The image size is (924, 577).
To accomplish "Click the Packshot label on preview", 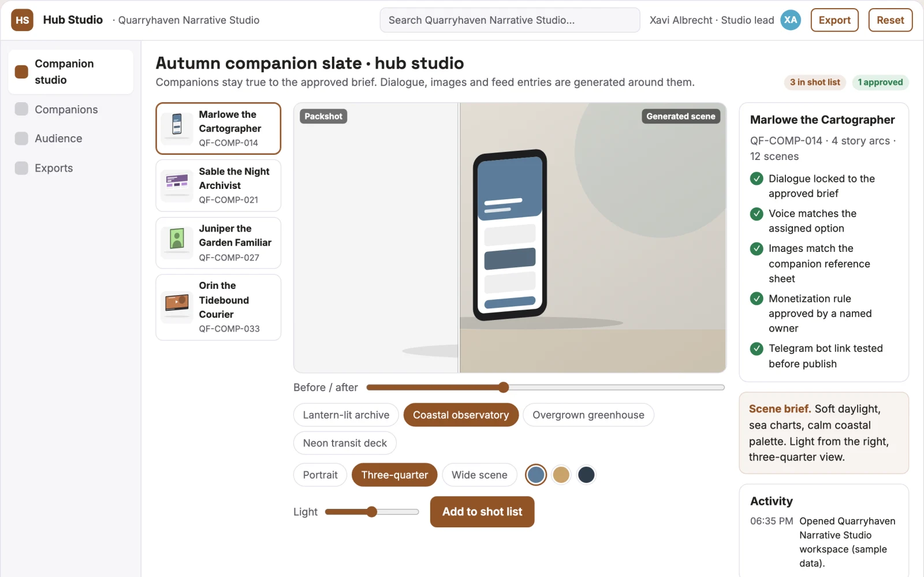I will [323, 116].
